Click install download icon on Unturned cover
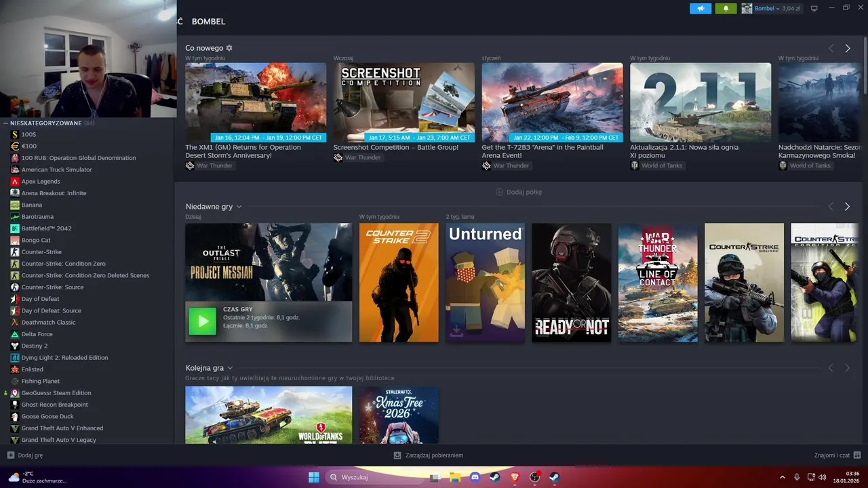 [456, 330]
